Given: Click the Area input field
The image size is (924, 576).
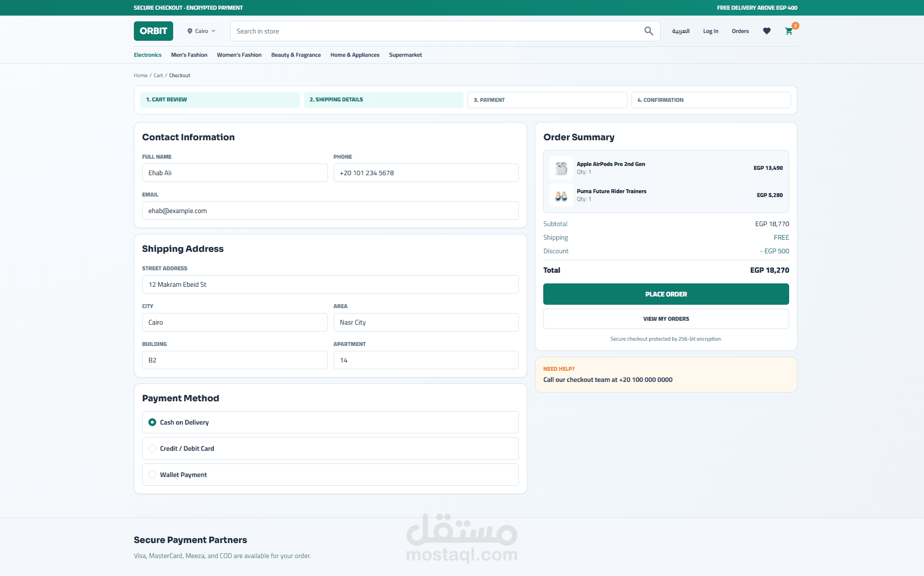Looking at the screenshot, I should [426, 322].
